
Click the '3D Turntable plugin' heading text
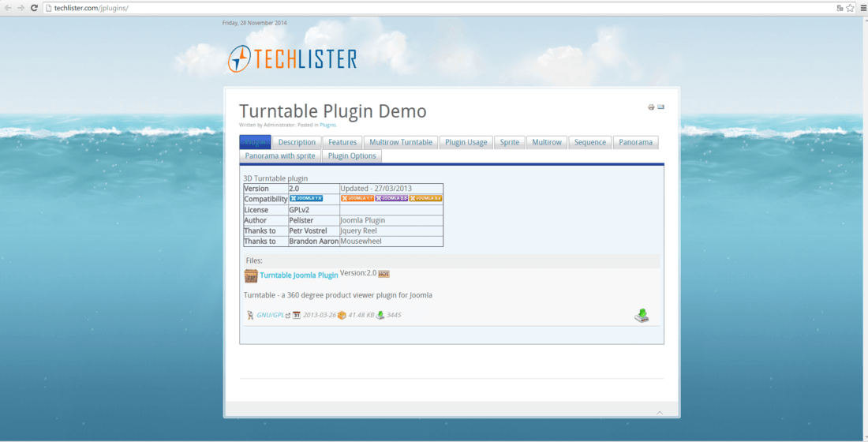click(275, 178)
